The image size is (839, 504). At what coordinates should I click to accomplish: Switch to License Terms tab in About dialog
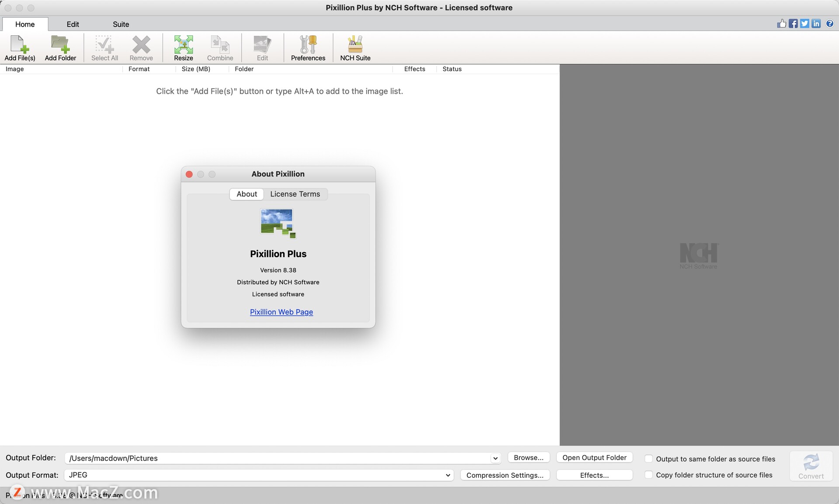tap(295, 193)
